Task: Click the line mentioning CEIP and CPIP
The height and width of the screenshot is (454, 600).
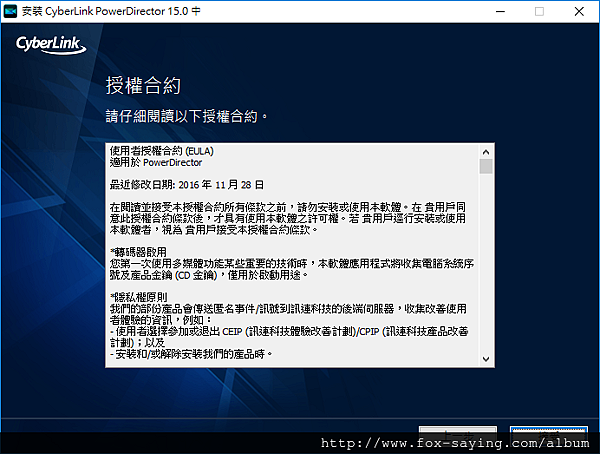Action: 289,331
